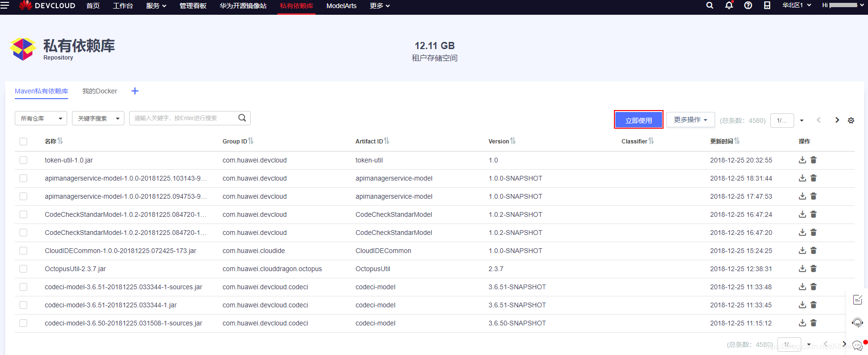Check the apimanagerservice-model 094753 row

23,196
